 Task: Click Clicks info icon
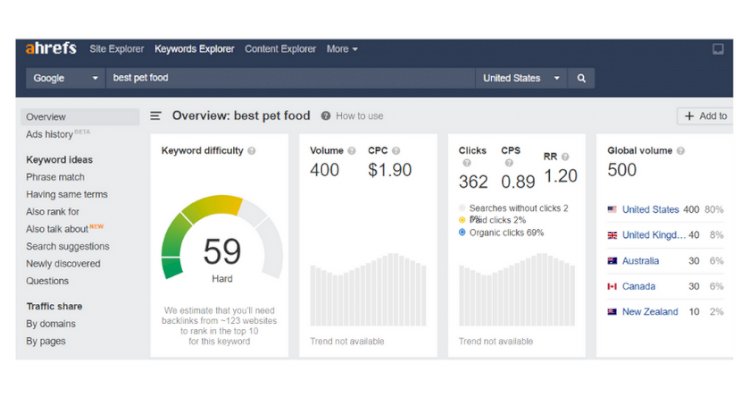pyautogui.click(x=467, y=163)
